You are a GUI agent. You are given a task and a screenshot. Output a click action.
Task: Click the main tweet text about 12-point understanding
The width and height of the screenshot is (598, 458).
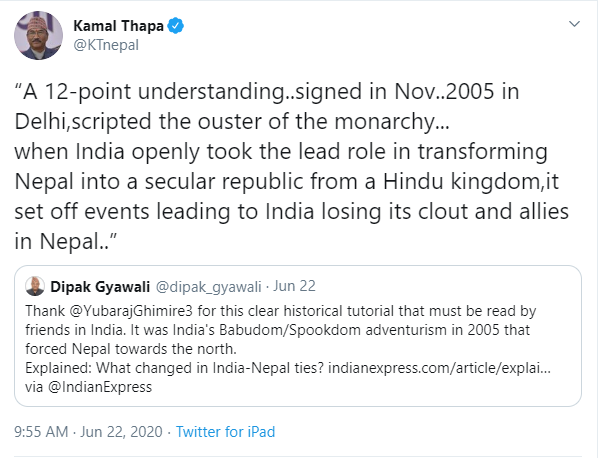point(292,166)
